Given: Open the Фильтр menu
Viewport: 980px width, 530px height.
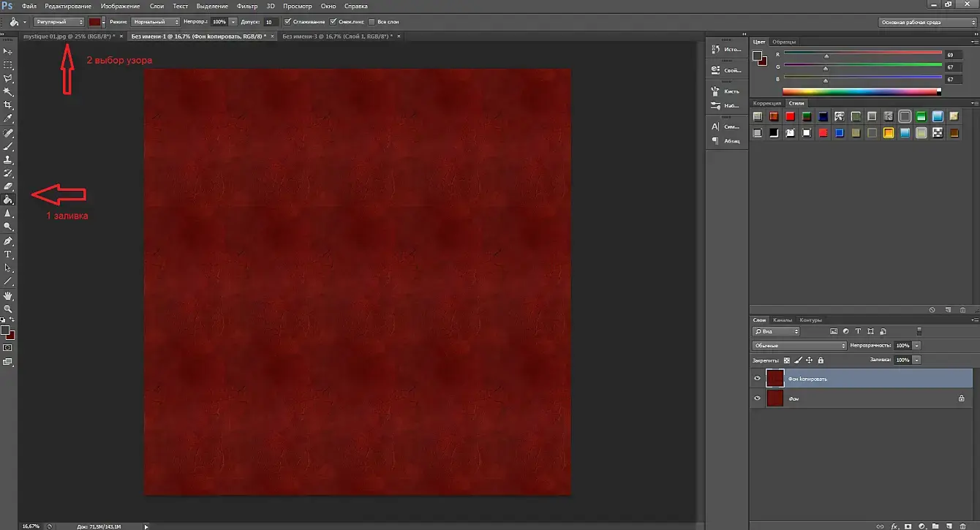Looking at the screenshot, I should [247, 6].
